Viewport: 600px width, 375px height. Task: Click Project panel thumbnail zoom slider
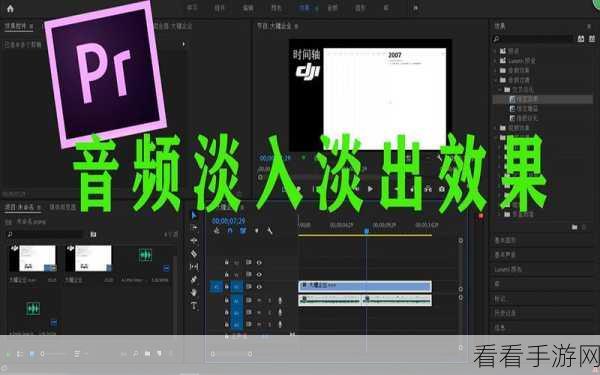tap(42, 354)
